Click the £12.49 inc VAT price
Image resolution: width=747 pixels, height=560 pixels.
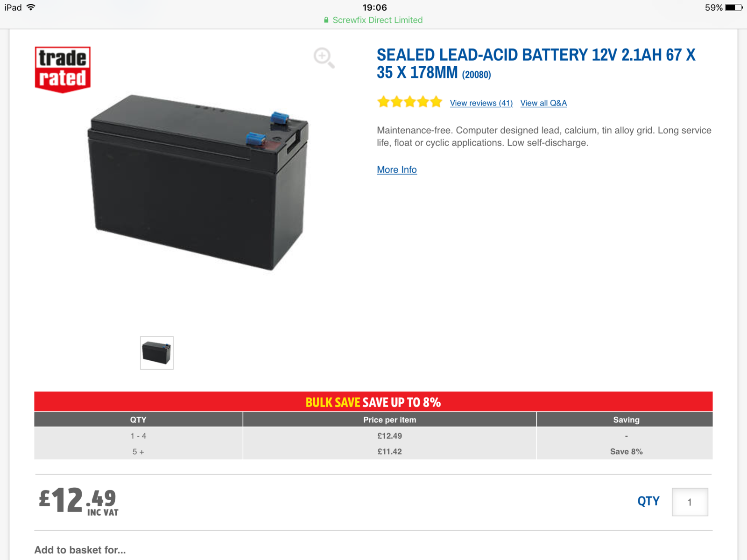pyautogui.click(x=78, y=501)
